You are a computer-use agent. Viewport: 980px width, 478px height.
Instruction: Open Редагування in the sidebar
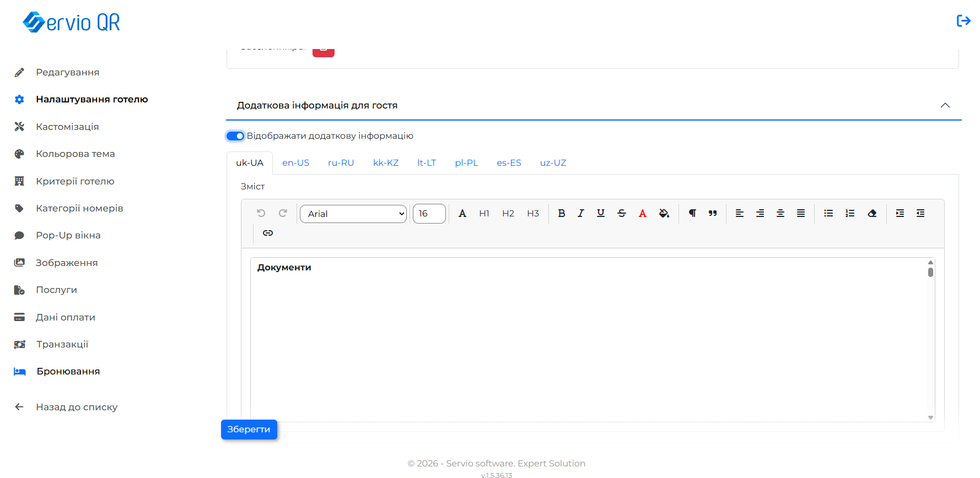(68, 72)
